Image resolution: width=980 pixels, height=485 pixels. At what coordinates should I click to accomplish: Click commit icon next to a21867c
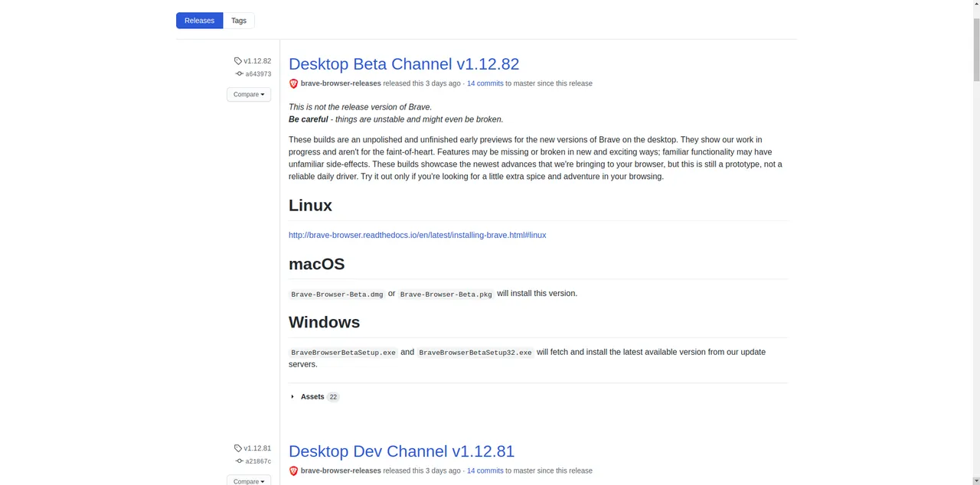[240, 461]
